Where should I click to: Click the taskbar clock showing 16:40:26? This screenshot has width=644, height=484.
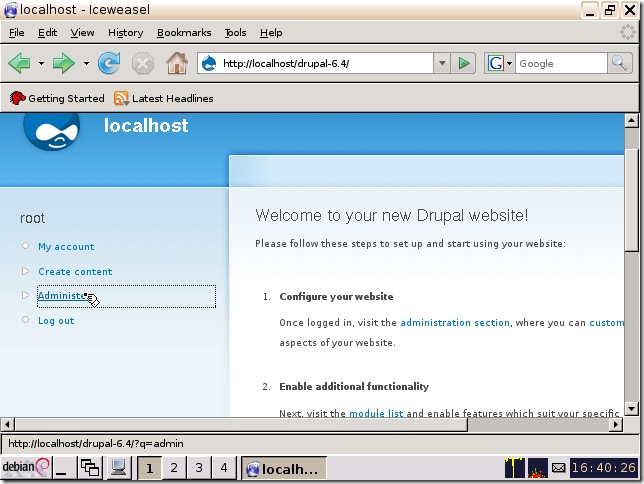[603, 468]
